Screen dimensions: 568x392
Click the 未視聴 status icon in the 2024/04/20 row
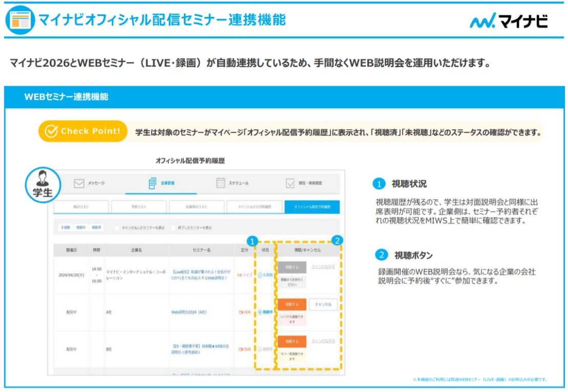(x=260, y=275)
